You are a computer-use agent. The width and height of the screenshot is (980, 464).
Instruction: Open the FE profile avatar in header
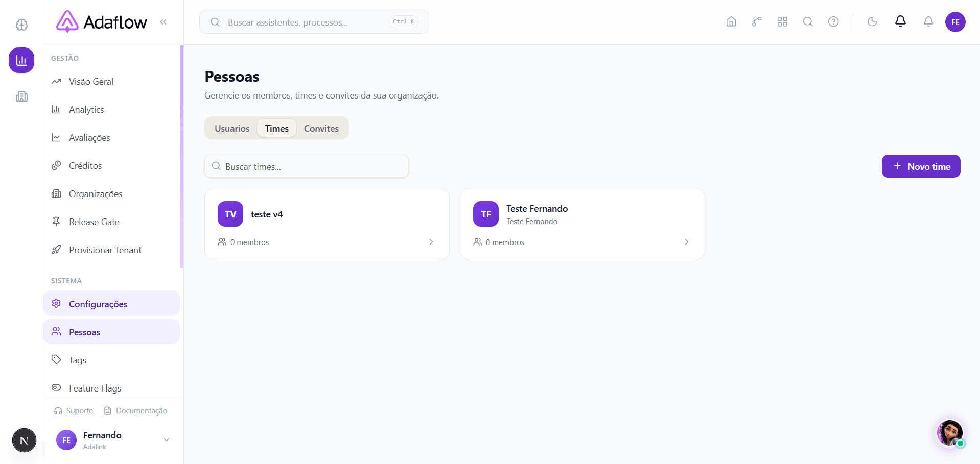tap(955, 22)
